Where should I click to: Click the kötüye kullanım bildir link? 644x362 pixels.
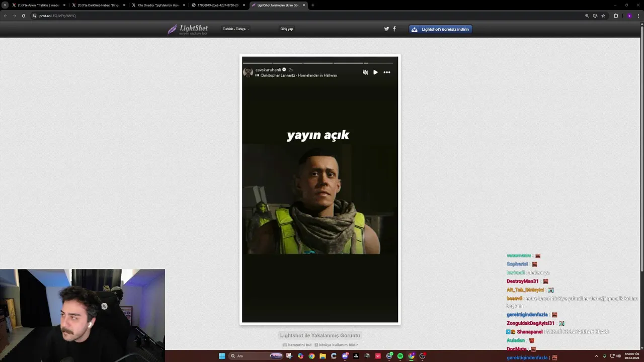(336, 345)
